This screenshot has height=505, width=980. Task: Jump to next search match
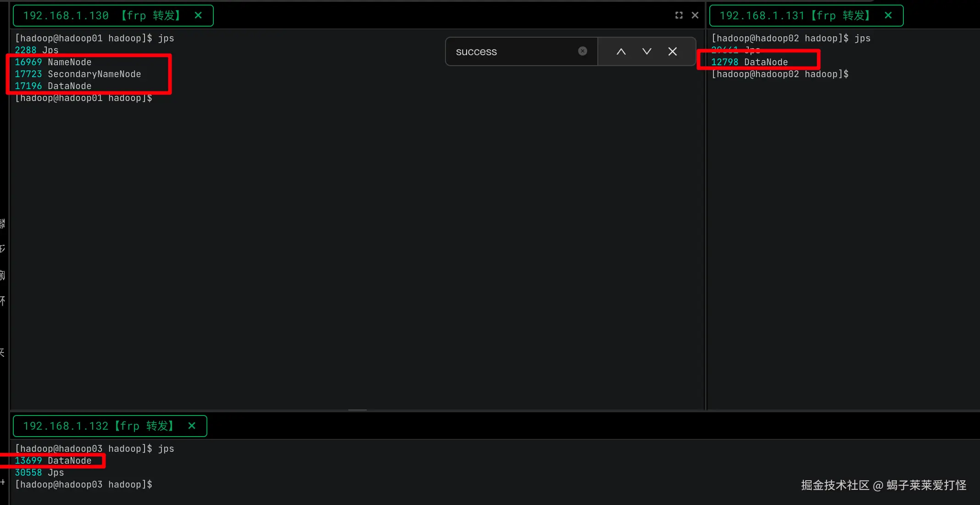coord(646,51)
